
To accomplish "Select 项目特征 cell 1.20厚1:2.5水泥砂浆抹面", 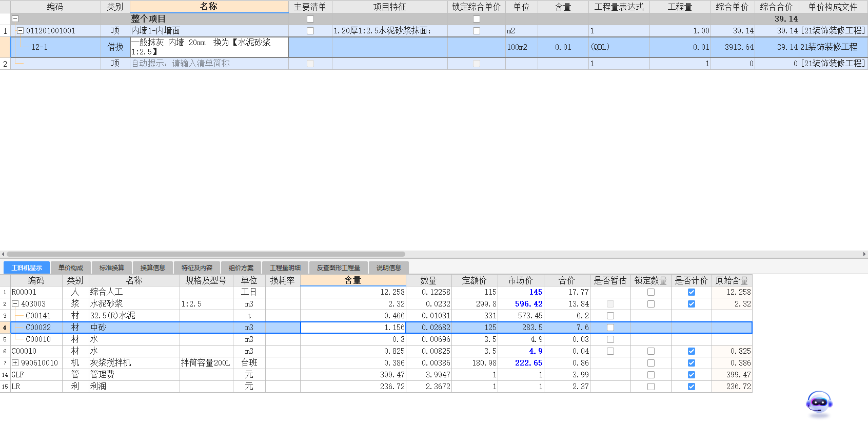I will tap(390, 31).
